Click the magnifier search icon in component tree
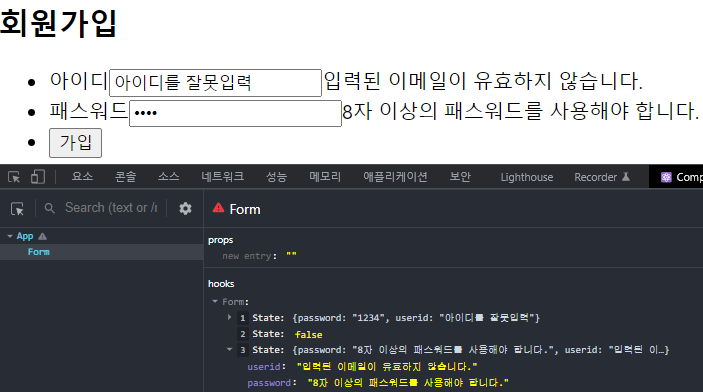The width and height of the screenshot is (703, 392). pyautogui.click(x=49, y=208)
